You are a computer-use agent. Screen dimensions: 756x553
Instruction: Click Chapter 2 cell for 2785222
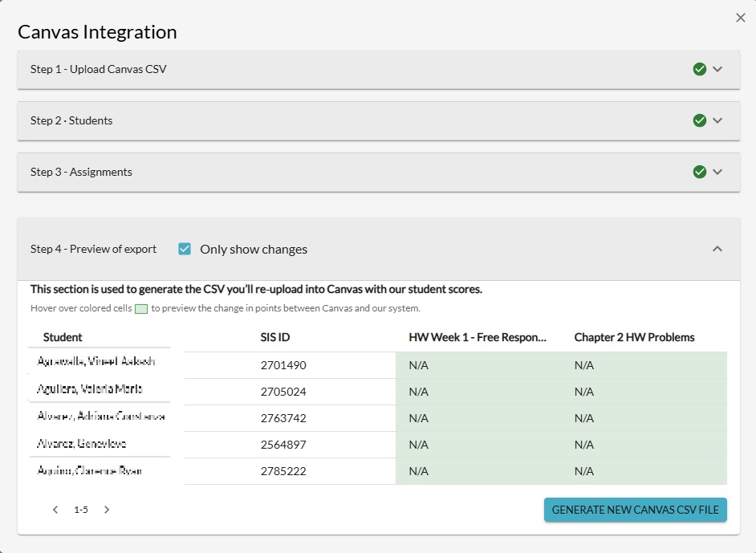644,471
